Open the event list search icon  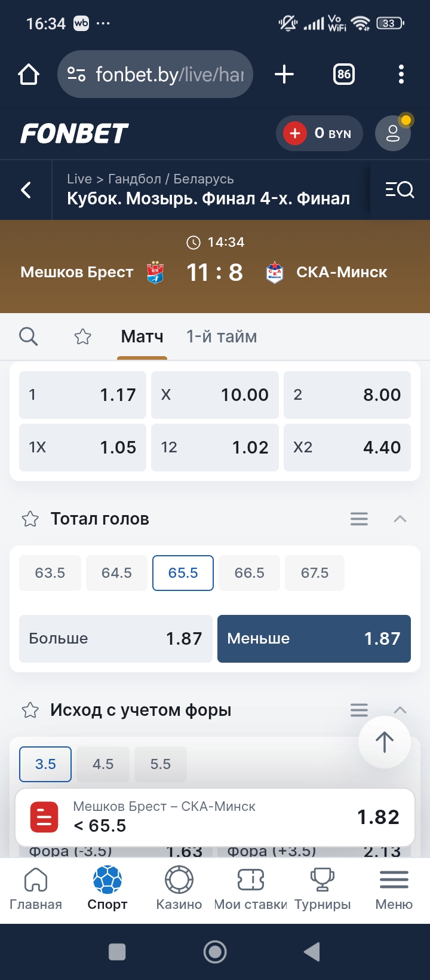point(400,190)
